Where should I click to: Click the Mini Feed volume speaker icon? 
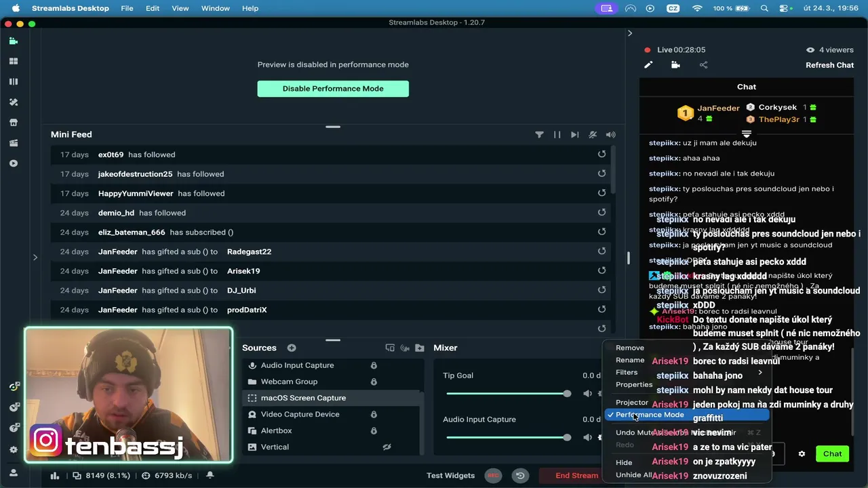(610, 135)
